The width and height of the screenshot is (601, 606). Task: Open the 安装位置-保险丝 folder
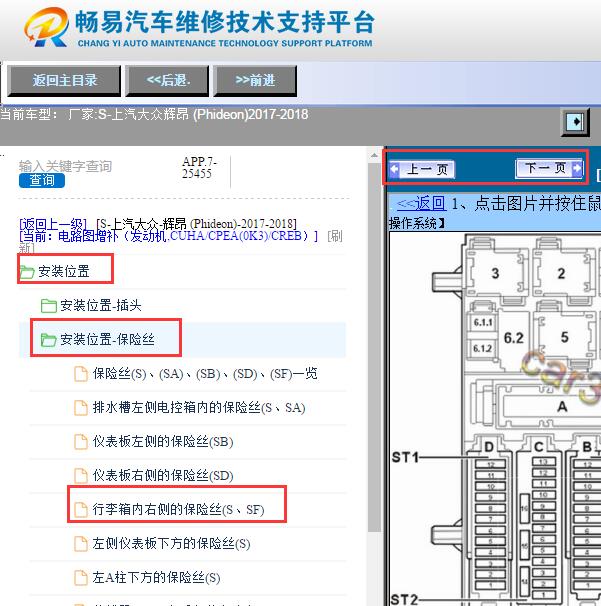click(x=107, y=339)
